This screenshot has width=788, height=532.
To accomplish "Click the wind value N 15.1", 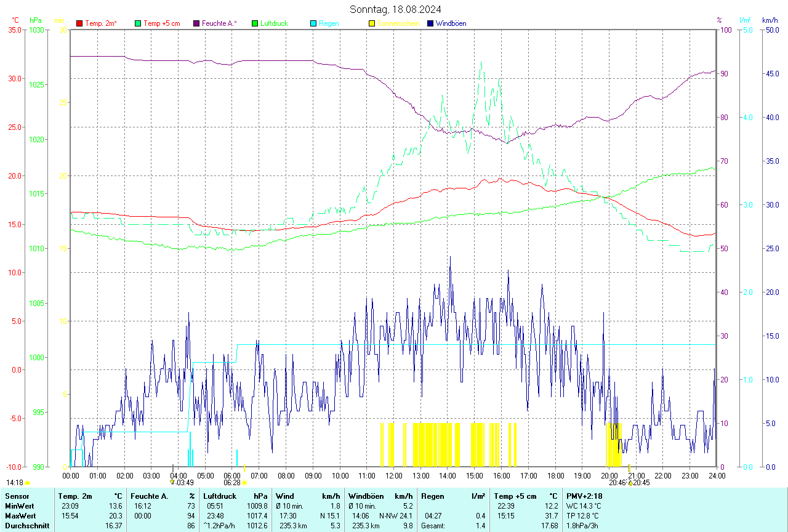I will point(330,515).
